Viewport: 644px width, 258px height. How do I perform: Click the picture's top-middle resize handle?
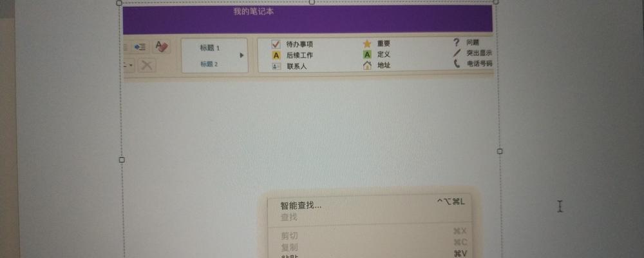pos(312,2)
